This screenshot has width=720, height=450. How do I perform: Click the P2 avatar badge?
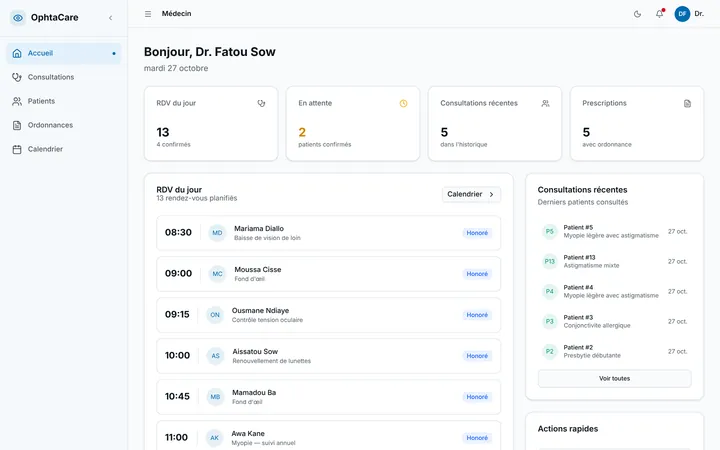(550, 351)
